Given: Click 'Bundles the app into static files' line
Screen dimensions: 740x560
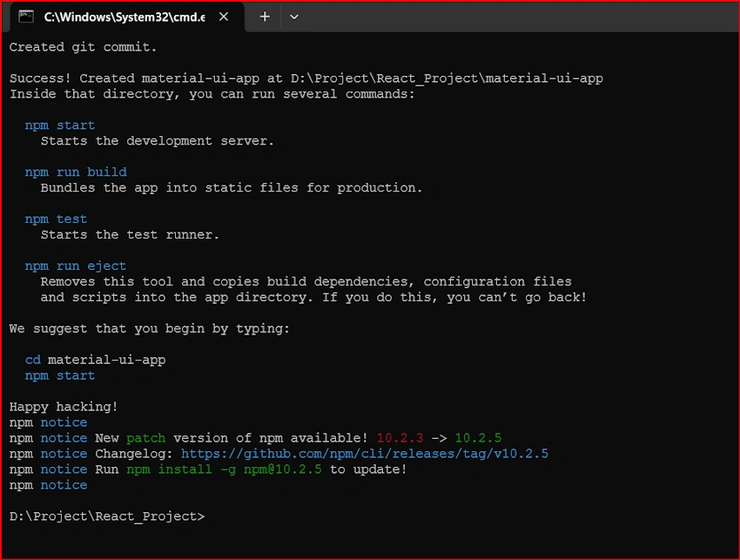Looking at the screenshot, I should 232,188.
